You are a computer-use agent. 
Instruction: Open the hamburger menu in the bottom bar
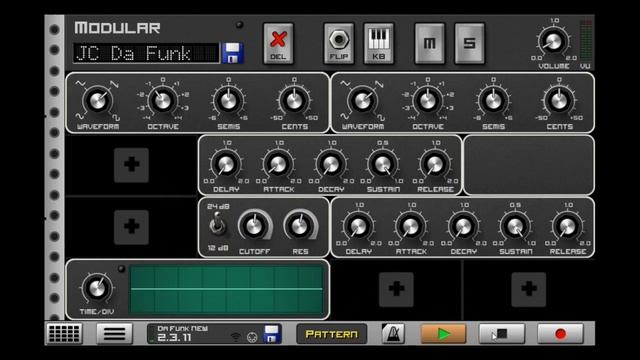click(x=115, y=333)
